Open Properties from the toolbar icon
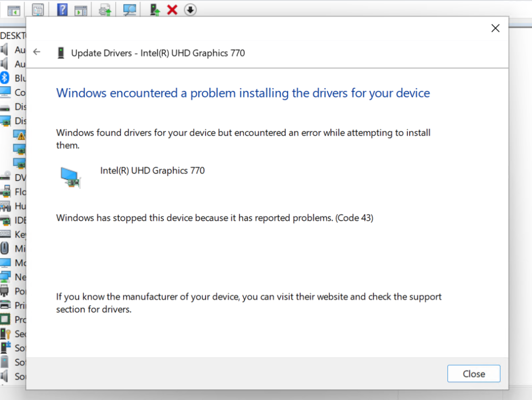 [38, 10]
